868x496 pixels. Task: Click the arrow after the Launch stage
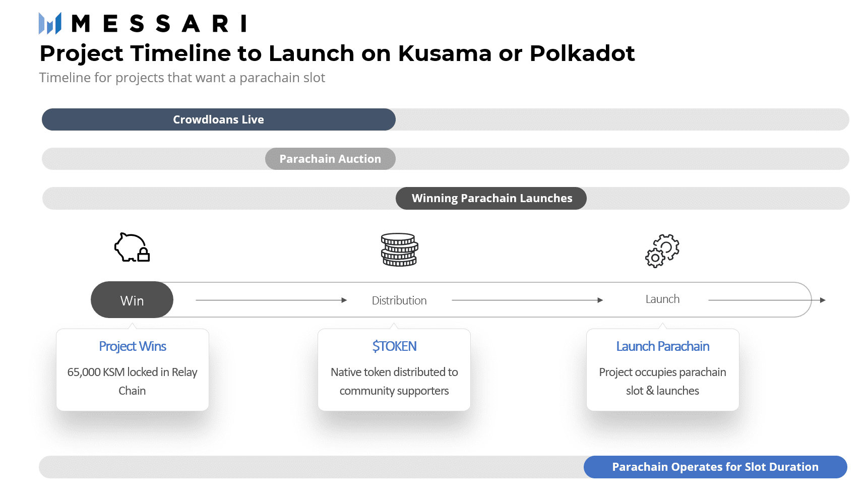point(767,300)
